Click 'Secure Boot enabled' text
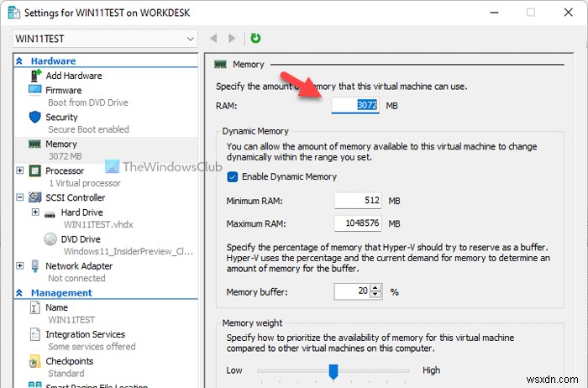This screenshot has height=388, width=588. pos(88,129)
